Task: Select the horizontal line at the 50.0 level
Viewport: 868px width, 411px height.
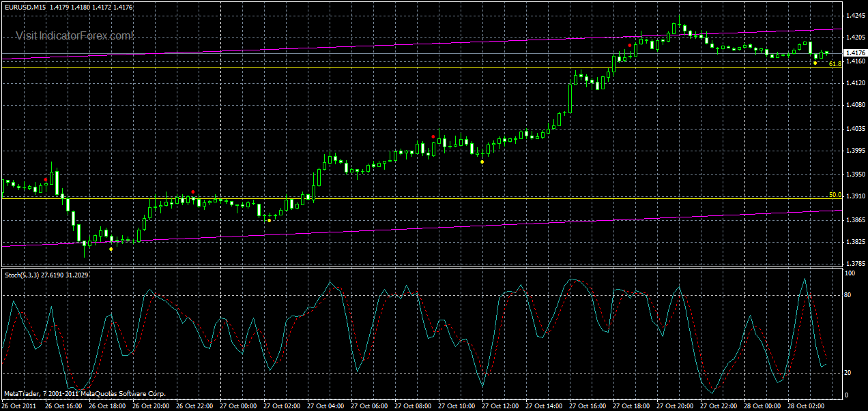Action: (409, 198)
